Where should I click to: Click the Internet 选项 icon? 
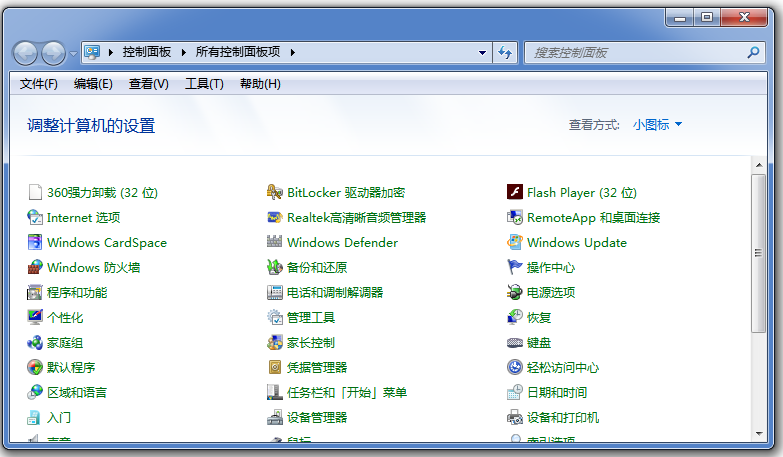click(x=35, y=217)
